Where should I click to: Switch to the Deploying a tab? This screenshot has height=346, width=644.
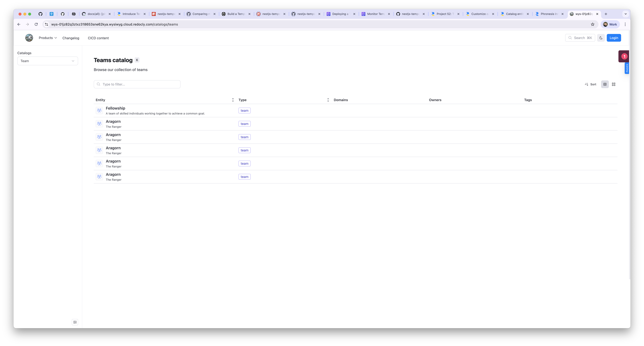(341, 14)
